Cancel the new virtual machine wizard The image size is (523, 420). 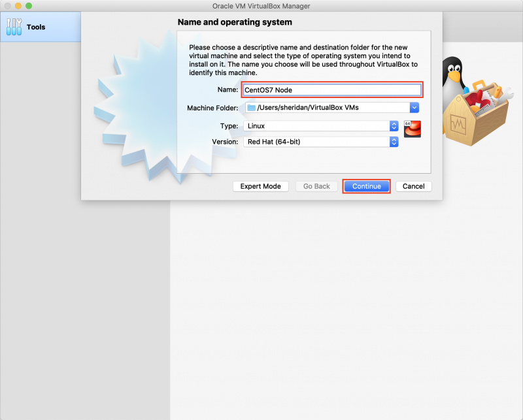pos(413,186)
